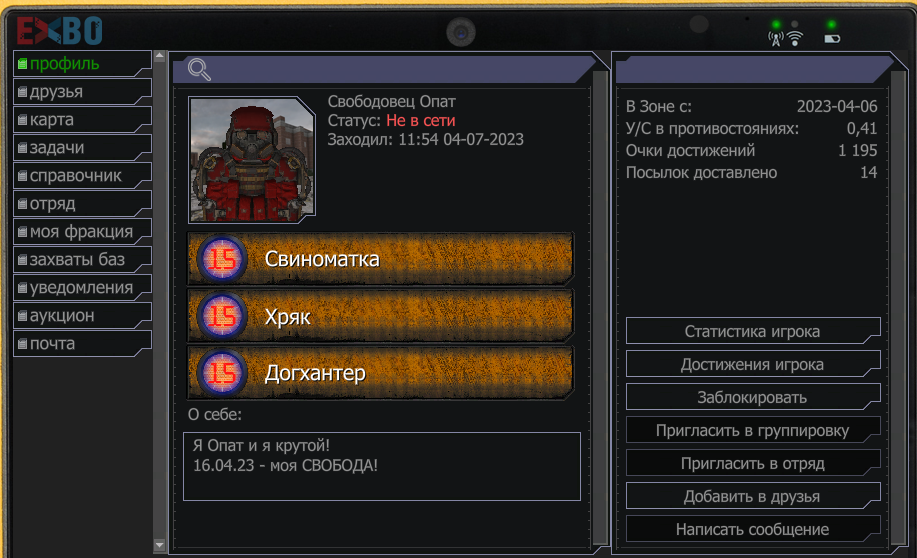The width and height of the screenshot is (917, 558).
Task: Click the level 15 badge beside Догхантер
Action: click(222, 373)
